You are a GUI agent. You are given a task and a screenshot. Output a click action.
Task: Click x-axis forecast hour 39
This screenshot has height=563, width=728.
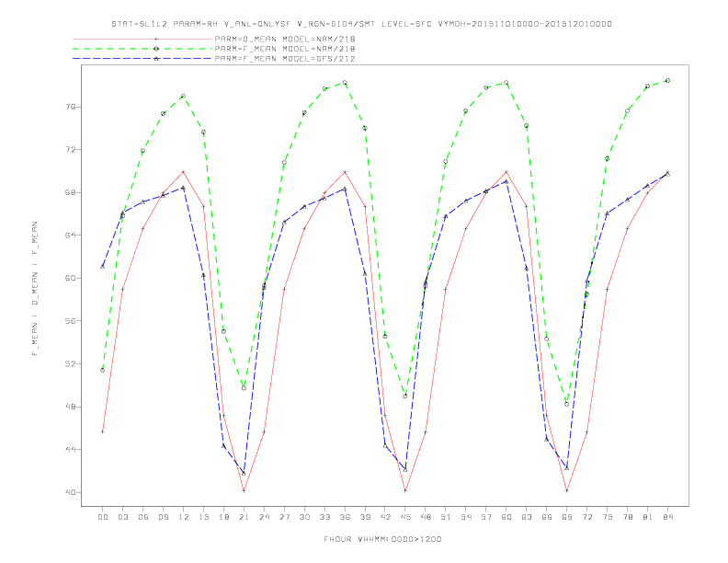pos(365,517)
